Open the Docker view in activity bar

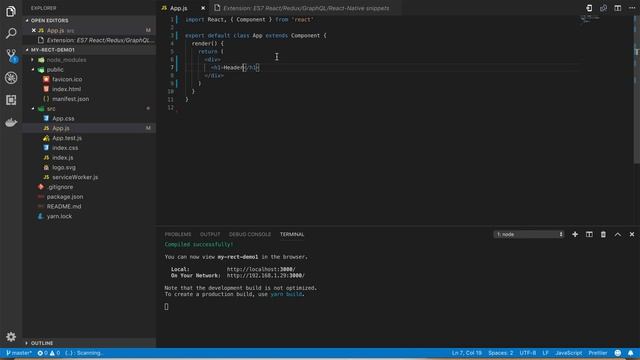point(11,122)
